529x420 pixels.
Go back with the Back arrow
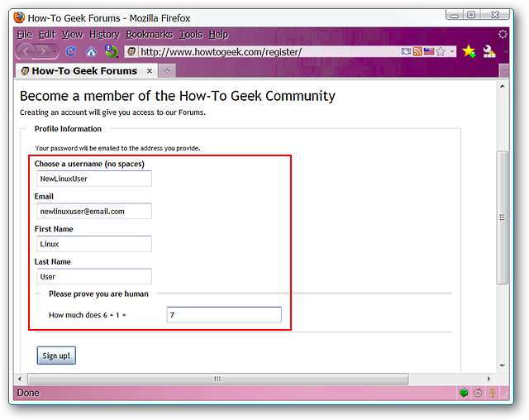tap(26, 51)
